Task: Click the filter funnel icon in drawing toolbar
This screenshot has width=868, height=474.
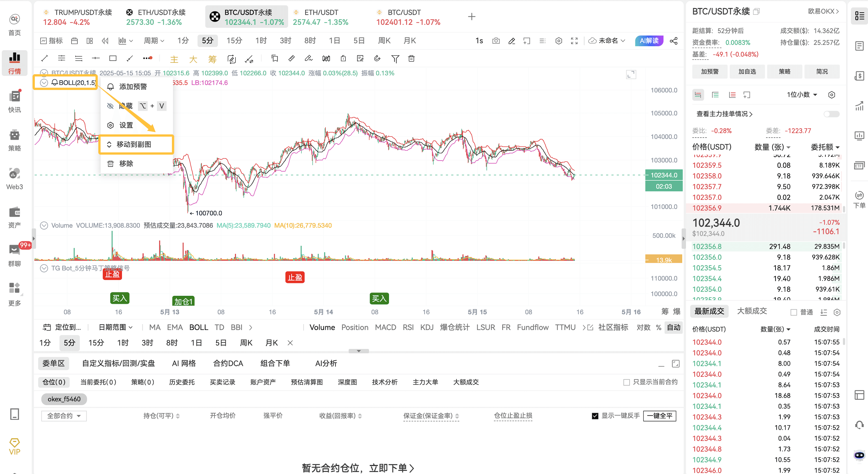Action: [395, 59]
